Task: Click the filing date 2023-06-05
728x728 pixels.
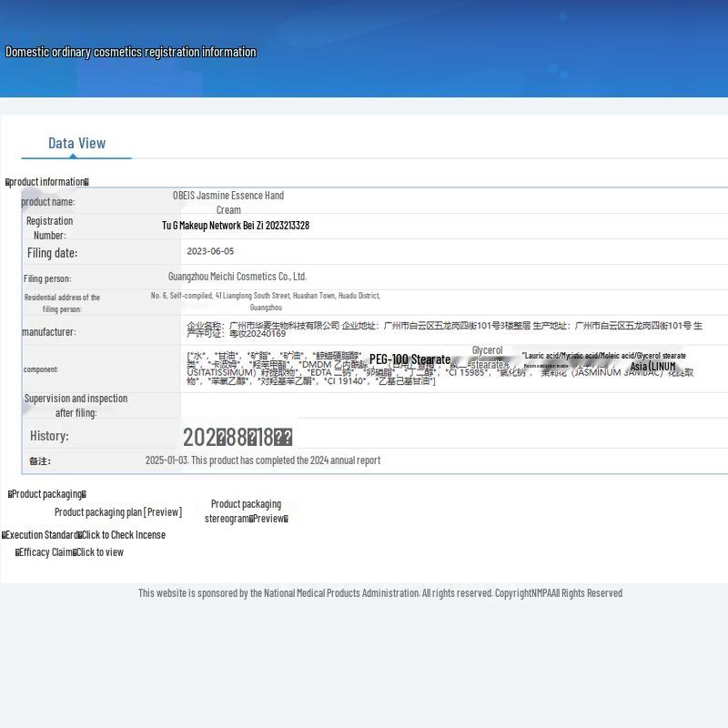Action: coord(210,251)
